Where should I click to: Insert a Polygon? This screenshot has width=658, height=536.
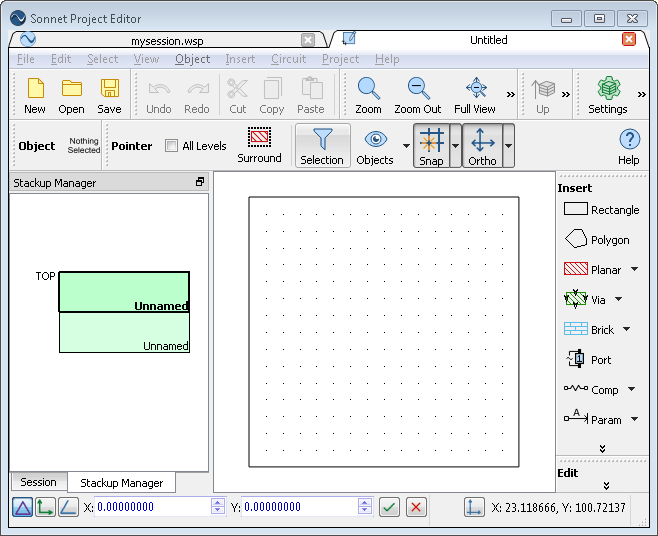[598, 240]
